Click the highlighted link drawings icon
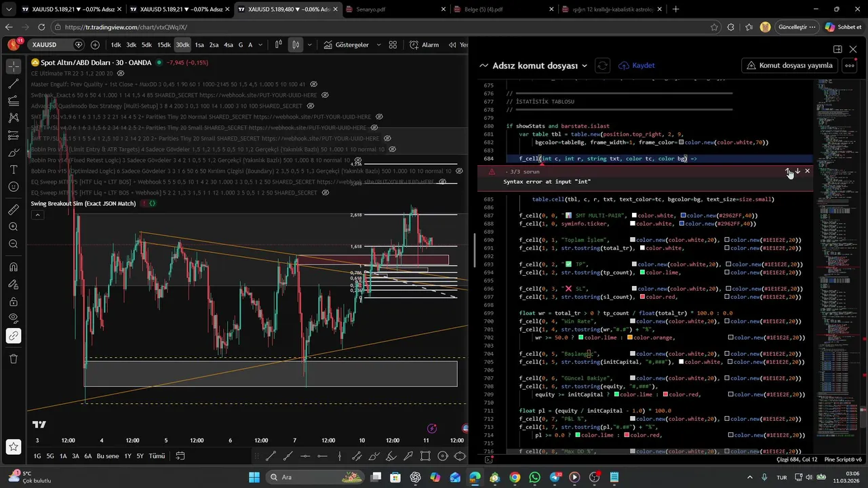 pyautogui.click(x=14, y=335)
